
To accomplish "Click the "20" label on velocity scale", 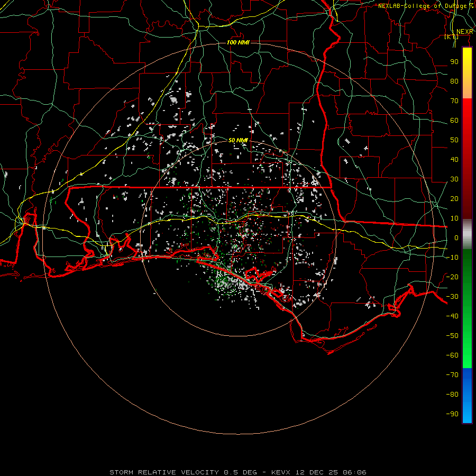I will pyautogui.click(x=454, y=199).
